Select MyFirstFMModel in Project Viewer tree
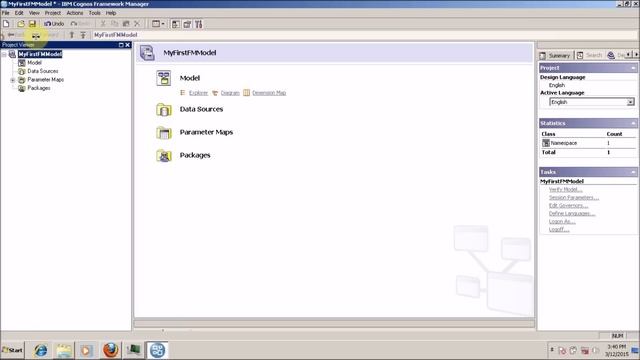This screenshot has height=360, width=640. (x=40, y=54)
